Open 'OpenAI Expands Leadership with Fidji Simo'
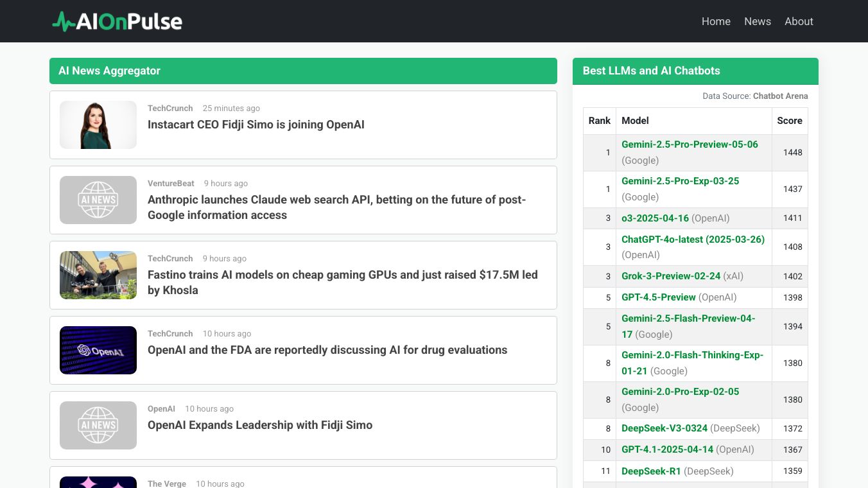868x488 pixels. pyautogui.click(x=260, y=425)
